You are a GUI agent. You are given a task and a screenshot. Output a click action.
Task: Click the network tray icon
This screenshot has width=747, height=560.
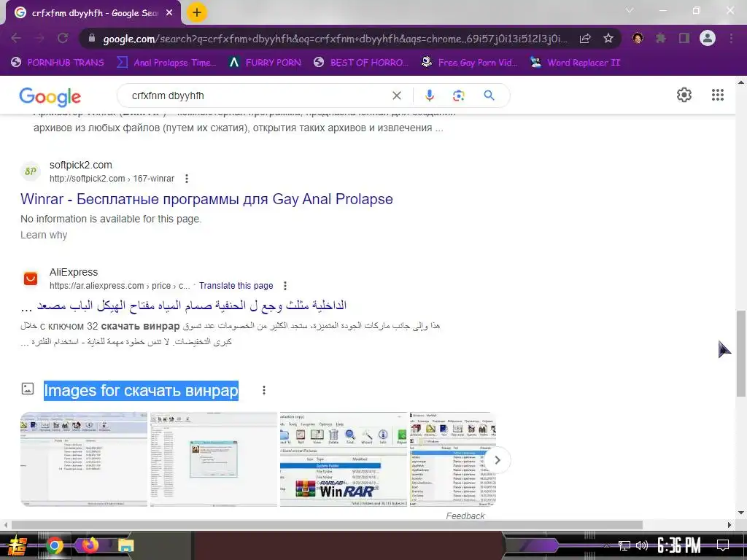tap(624, 545)
